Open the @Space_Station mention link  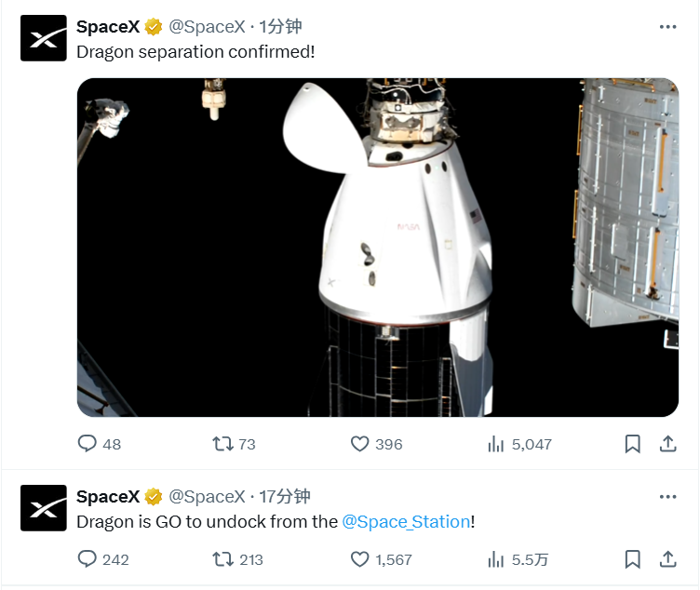[406, 521]
